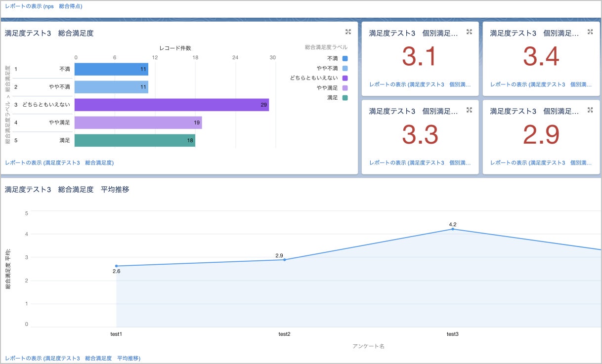
Task: Click the 満足 legend color swatch
Action: pyautogui.click(x=345, y=98)
